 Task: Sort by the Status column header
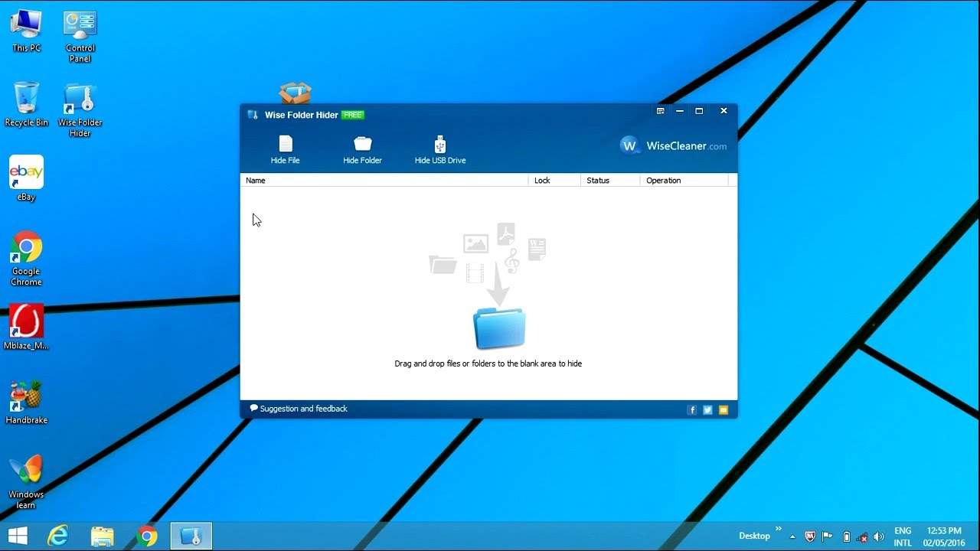pyautogui.click(x=610, y=181)
